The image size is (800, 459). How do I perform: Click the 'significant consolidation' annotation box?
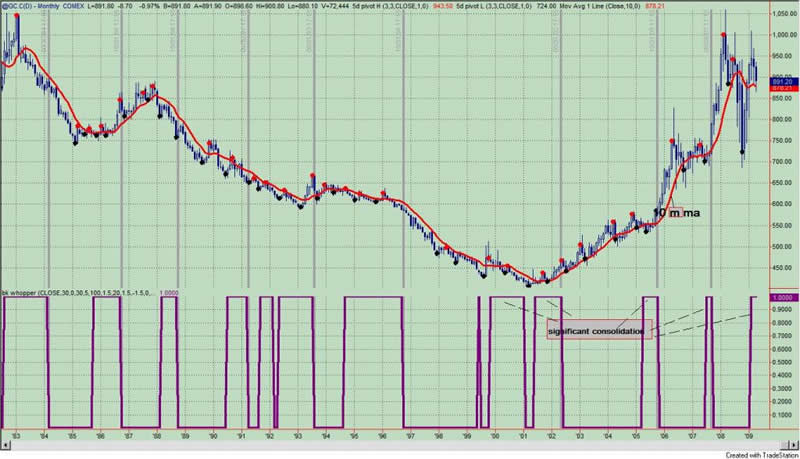(x=599, y=331)
